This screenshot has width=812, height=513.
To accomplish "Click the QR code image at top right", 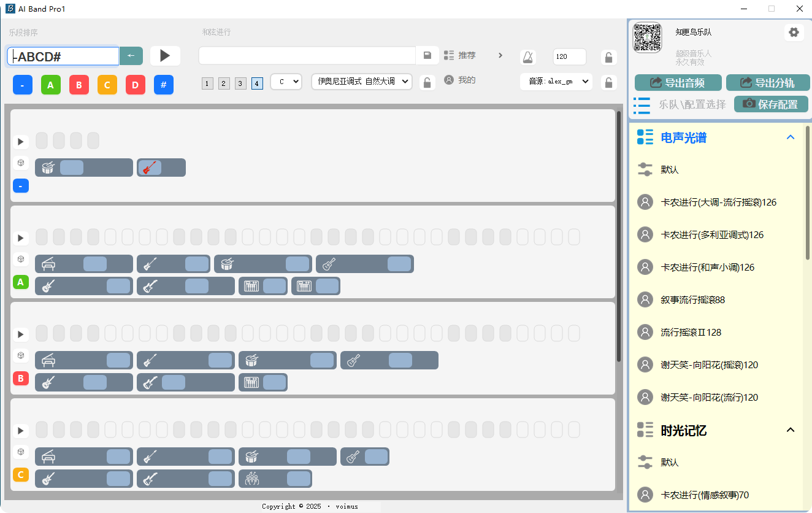I will (x=647, y=37).
